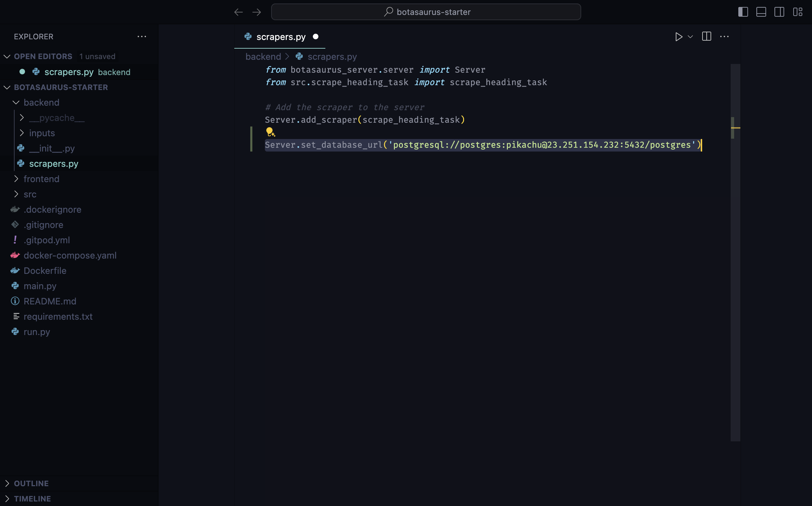Click exclamation icon beside .gitpod.yml
Screen dimensions: 812x506
click(15, 240)
